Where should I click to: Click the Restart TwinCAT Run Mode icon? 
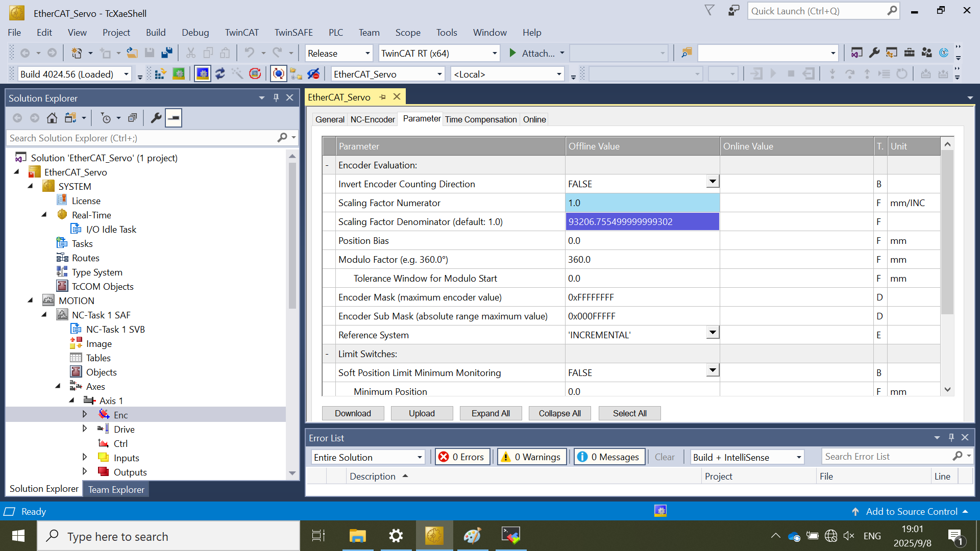179,74
